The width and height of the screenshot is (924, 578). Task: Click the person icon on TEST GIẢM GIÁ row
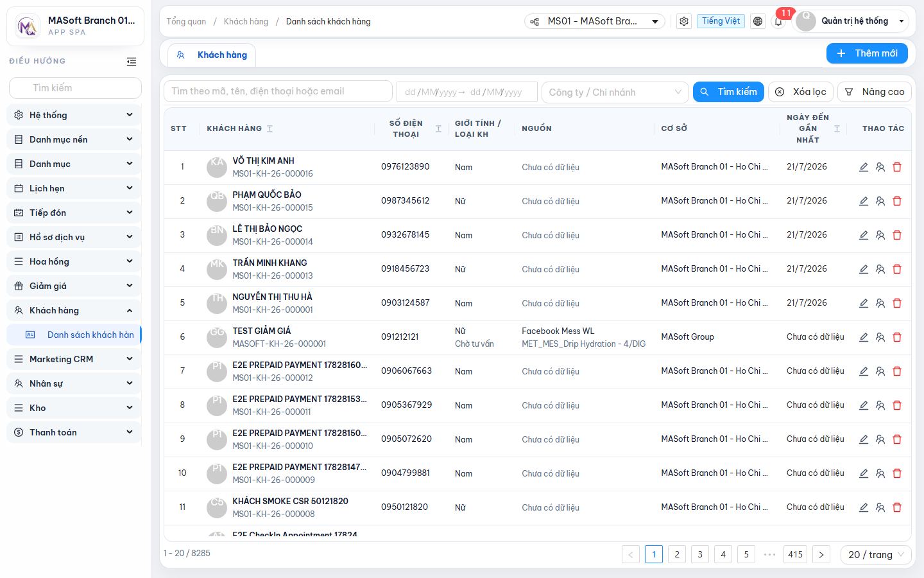coord(880,337)
